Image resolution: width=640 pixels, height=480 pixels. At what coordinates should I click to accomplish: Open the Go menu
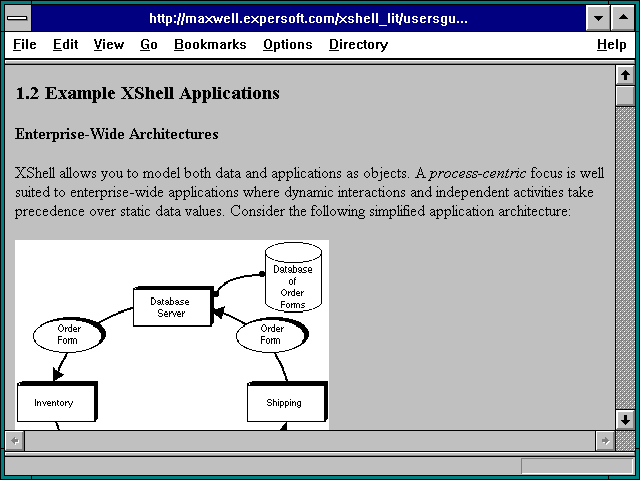(149, 44)
